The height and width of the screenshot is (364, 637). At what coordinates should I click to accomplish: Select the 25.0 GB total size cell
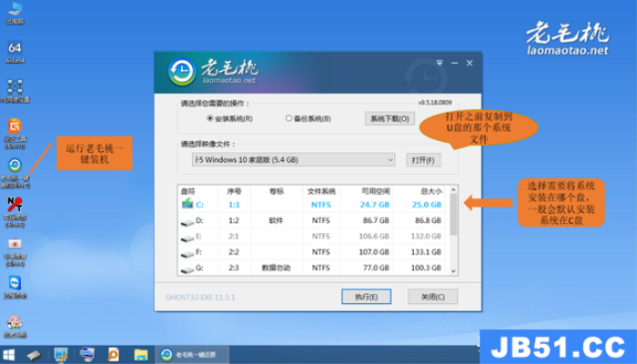pos(427,205)
